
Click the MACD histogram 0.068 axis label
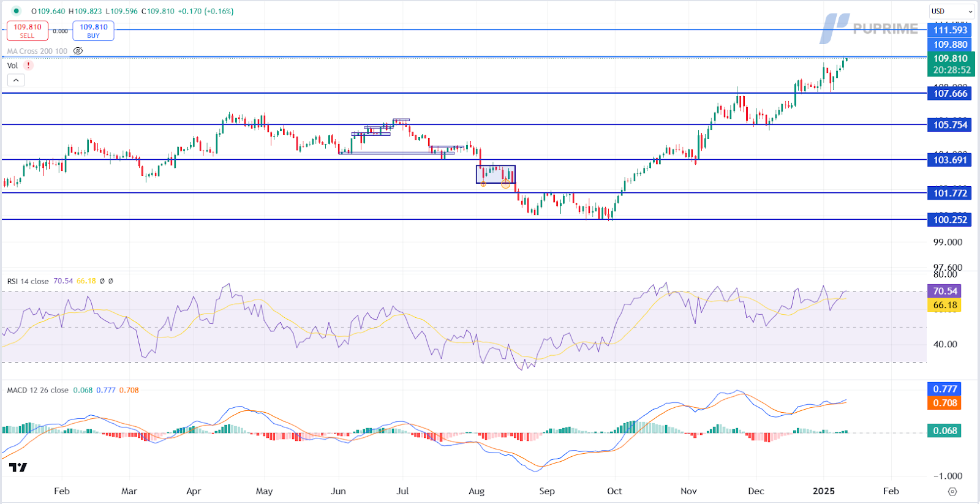point(944,431)
